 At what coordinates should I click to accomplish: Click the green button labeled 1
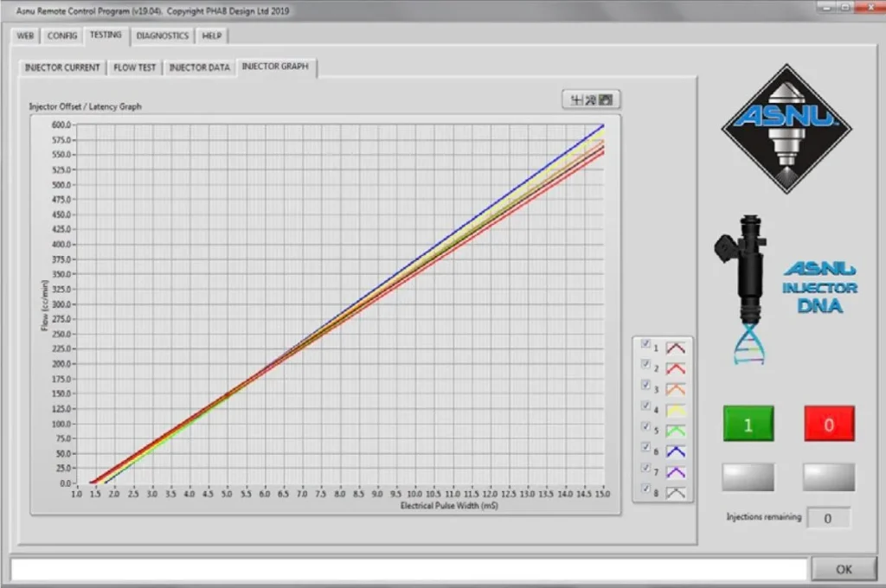tap(748, 424)
